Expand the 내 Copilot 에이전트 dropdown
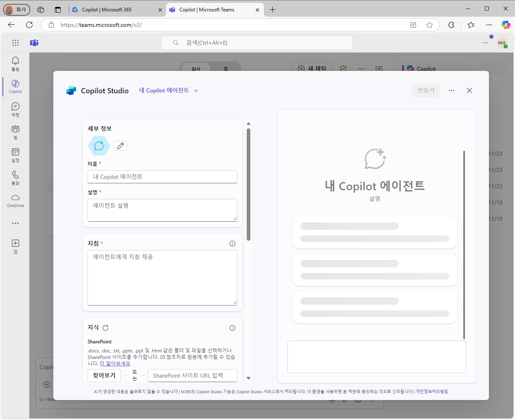 coord(169,90)
